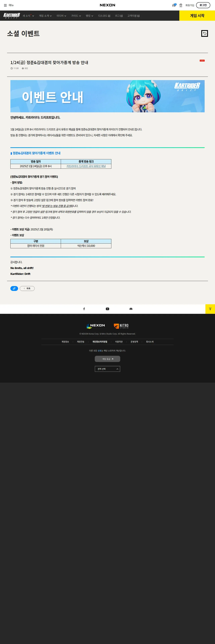
Task: Click the KartRider Drift logo in navbar
Action: click(x=12, y=16)
